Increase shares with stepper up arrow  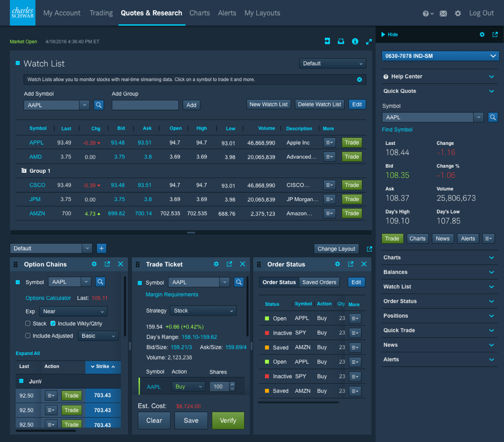tap(232, 384)
